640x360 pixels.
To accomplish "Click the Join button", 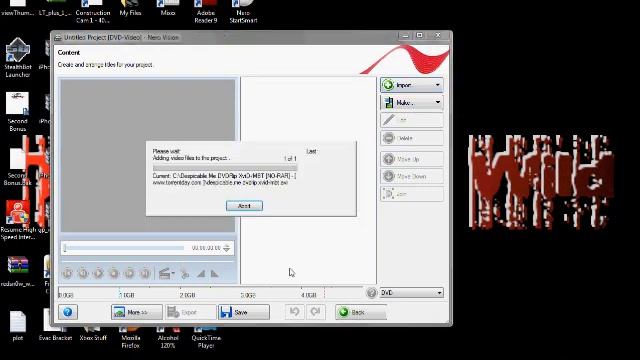I will click(x=411, y=194).
